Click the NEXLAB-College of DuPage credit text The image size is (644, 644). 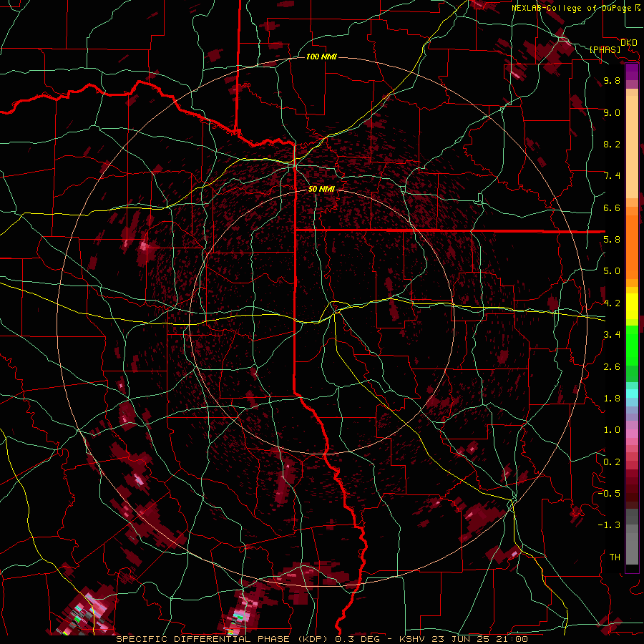click(x=571, y=8)
